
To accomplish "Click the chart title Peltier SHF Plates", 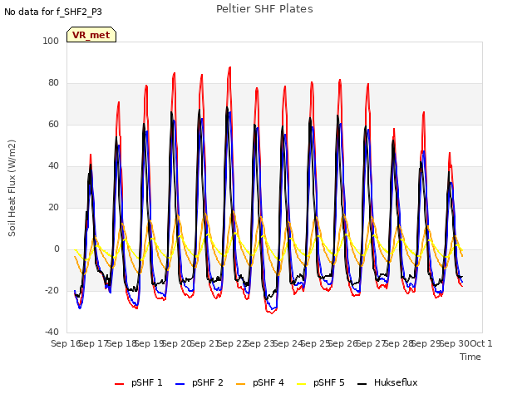I will click(x=264, y=9).
